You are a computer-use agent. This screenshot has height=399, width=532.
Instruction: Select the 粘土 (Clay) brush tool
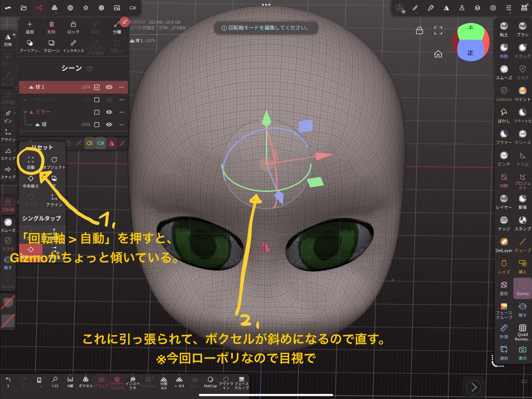pos(503,29)
